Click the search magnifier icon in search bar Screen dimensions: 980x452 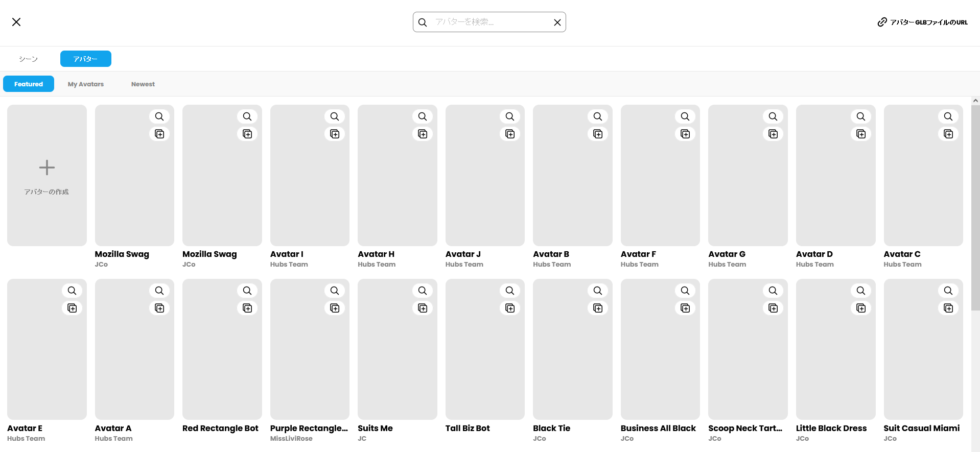pyautogui.click(x=423, y=22)
